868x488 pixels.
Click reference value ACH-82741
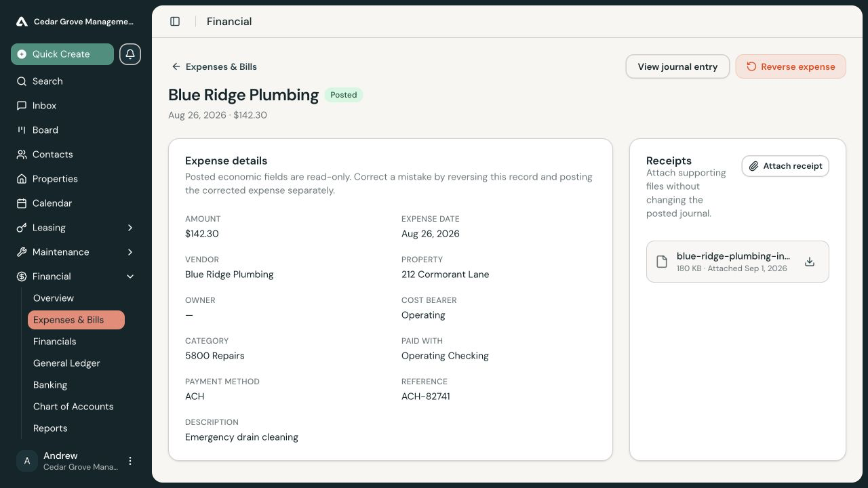tap(426, 396)
